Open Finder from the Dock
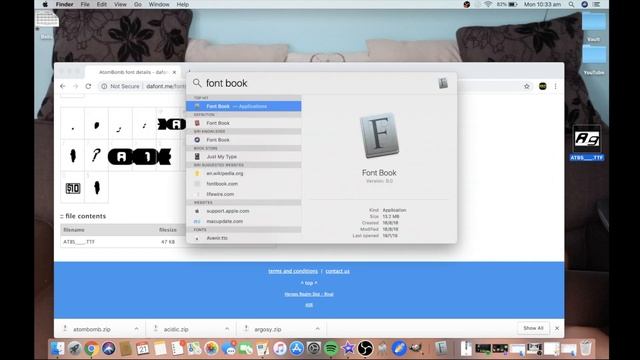The height and width of the screenshot is (360, 640). (58, 348)
